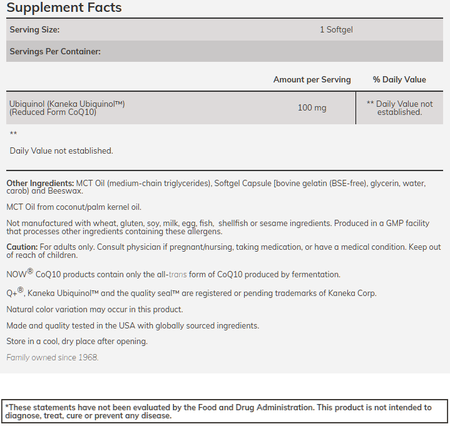The width and height of the screenshot is (450, 434).
Task: Click the Kaneka Ubiquinol trademark notice
Action: (x=191, y=292)
